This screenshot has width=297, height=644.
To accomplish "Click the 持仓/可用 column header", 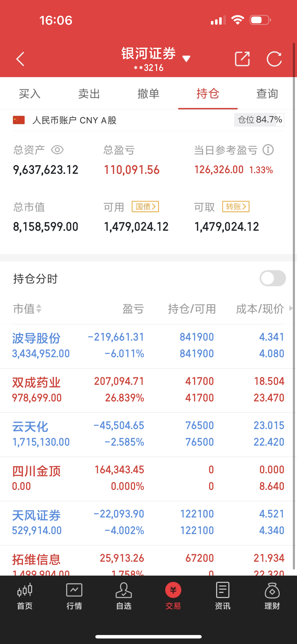I will (192, 309).
